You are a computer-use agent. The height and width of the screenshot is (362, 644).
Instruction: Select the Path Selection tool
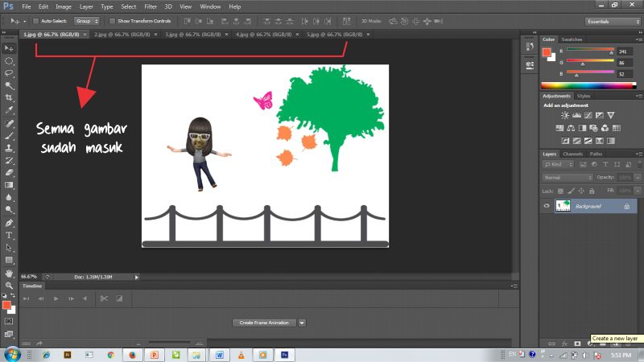click(9, 248)
